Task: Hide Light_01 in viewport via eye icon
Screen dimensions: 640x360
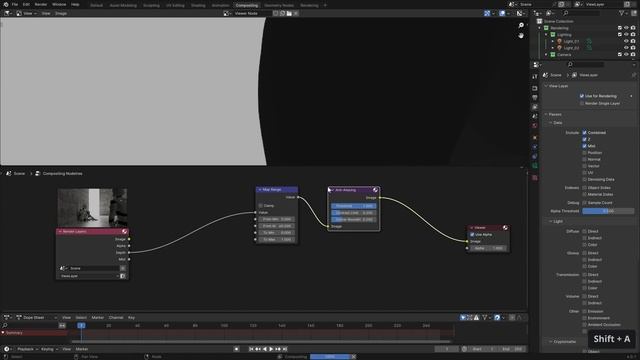Action: [x=626, y=41]
